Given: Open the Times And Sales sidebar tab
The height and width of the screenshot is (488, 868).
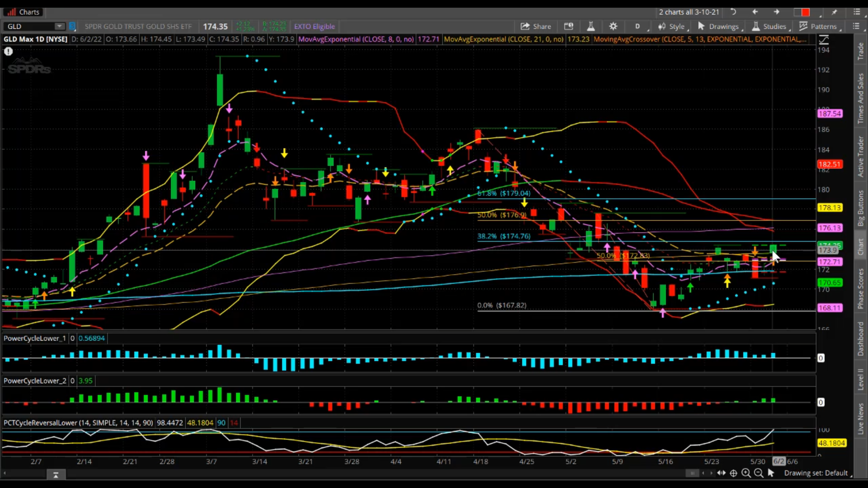Looking at the screenshot, I should (860, 99).
